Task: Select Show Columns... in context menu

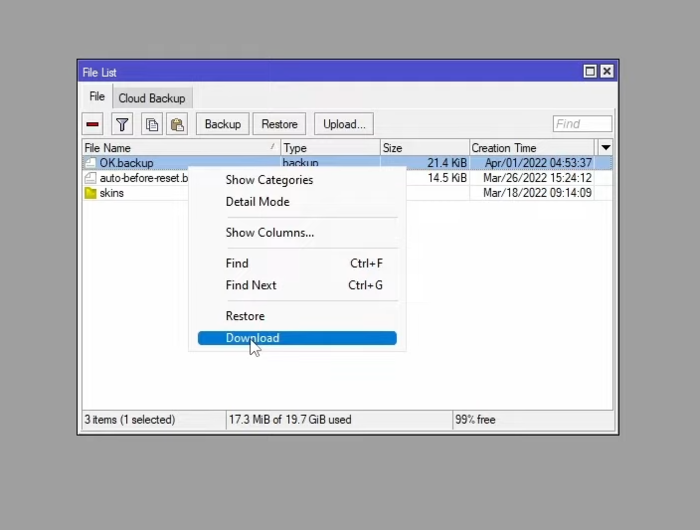Action: (x=269, y=233)
